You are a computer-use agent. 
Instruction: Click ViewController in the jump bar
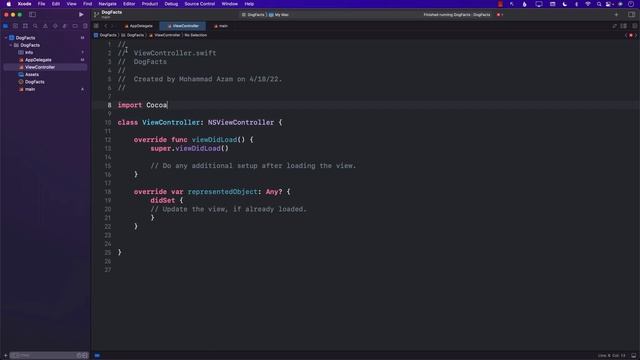[x=164, y=35]
